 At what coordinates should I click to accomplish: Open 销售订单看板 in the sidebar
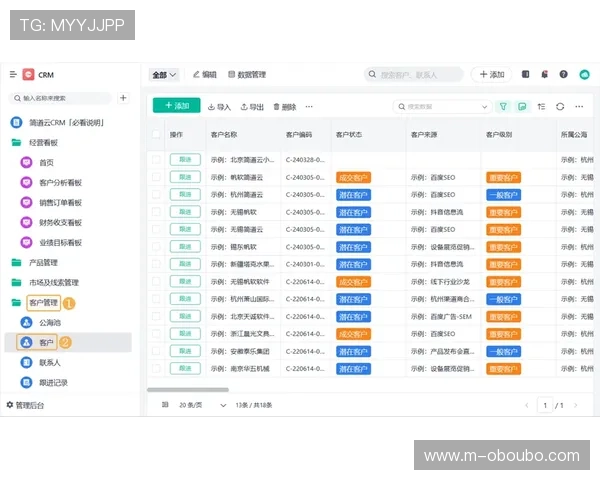60,202
